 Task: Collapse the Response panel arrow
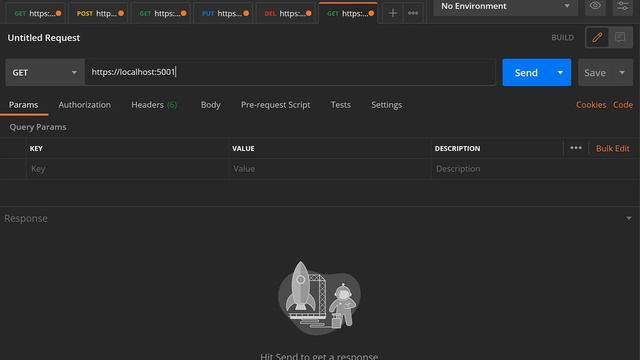click(629, 218)
